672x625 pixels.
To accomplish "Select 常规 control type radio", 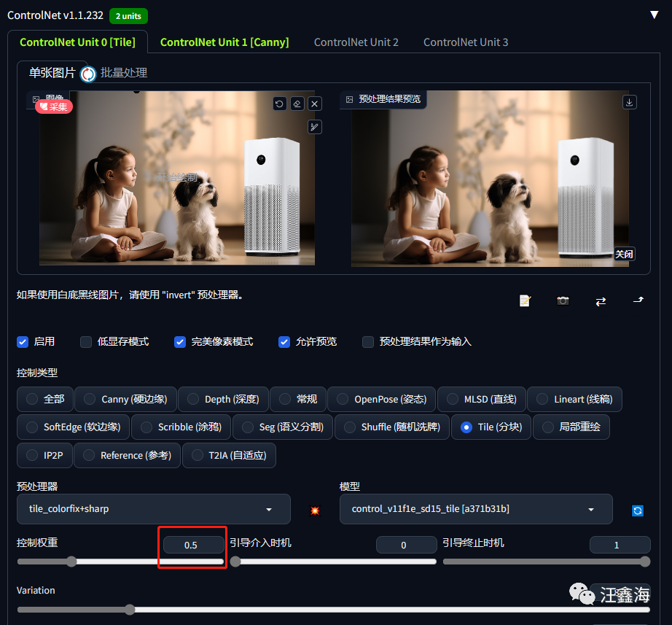I will (298, 400).
